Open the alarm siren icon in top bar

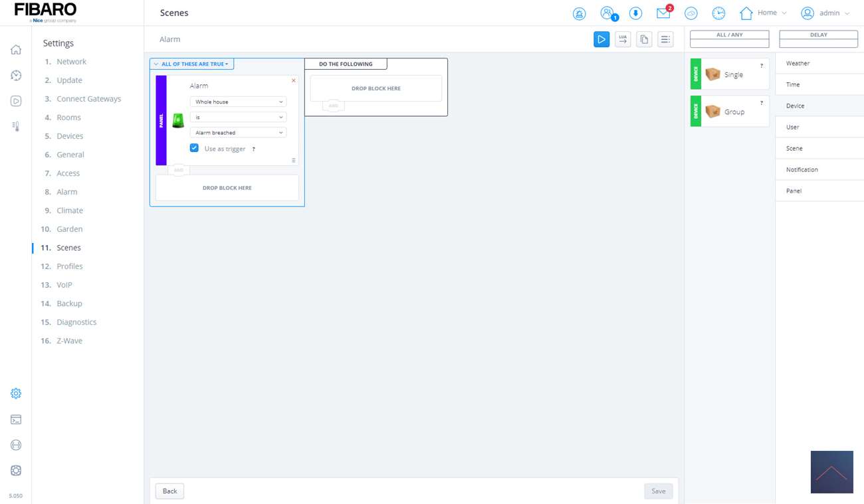pyautogui.click(x=580, y=13)
